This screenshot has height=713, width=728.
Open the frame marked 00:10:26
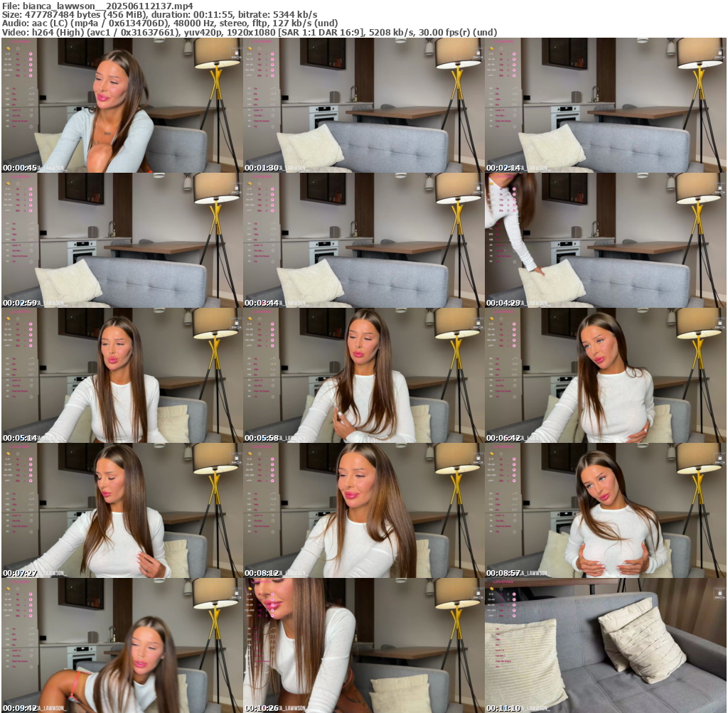click(x=363, y=645)
